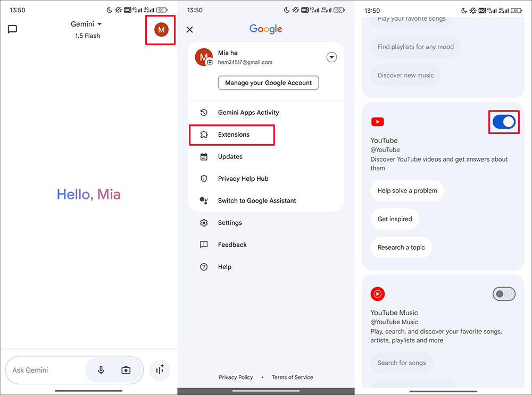532x395 pixels.
Task: Click the Google logo in account menu
Action: [265, 29]
